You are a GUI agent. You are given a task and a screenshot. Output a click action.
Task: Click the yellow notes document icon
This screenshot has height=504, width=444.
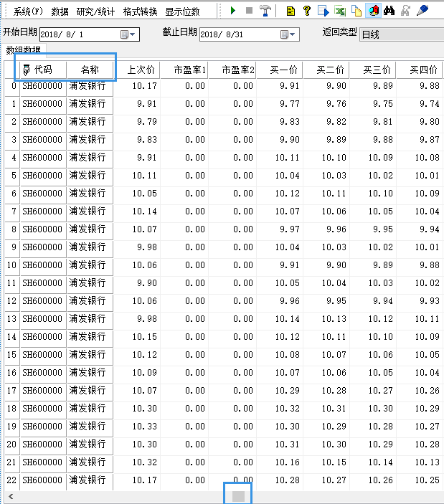click(291, 11)
